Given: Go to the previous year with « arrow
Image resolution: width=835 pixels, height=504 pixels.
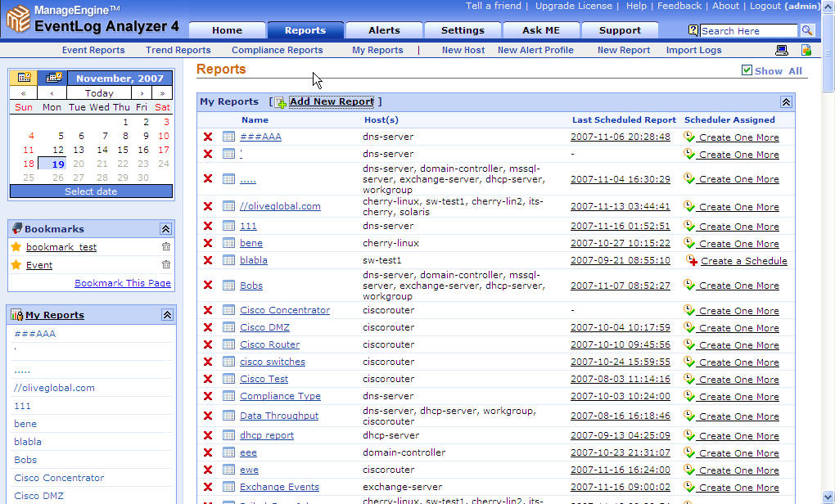Looking at the screenshot, I should click(x=24, y=93).
